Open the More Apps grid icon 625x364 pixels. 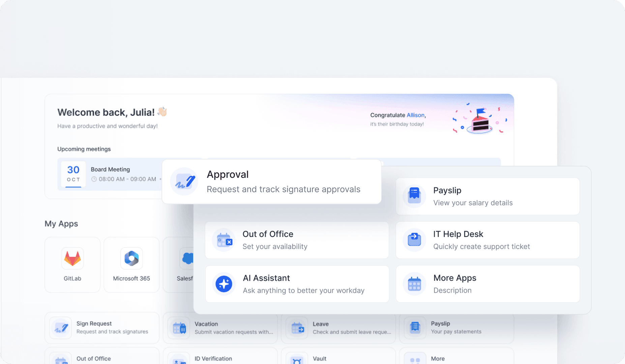414,284
